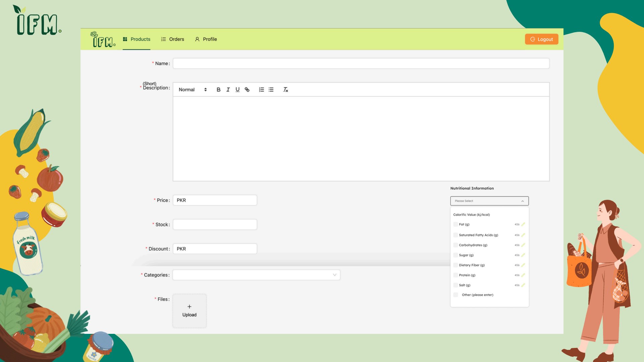Switch to the Orders tab

click(173, 39)
